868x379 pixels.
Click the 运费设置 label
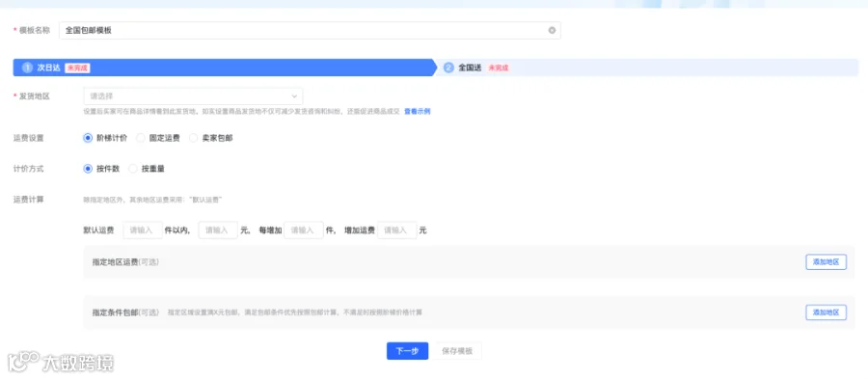(28, 138)
